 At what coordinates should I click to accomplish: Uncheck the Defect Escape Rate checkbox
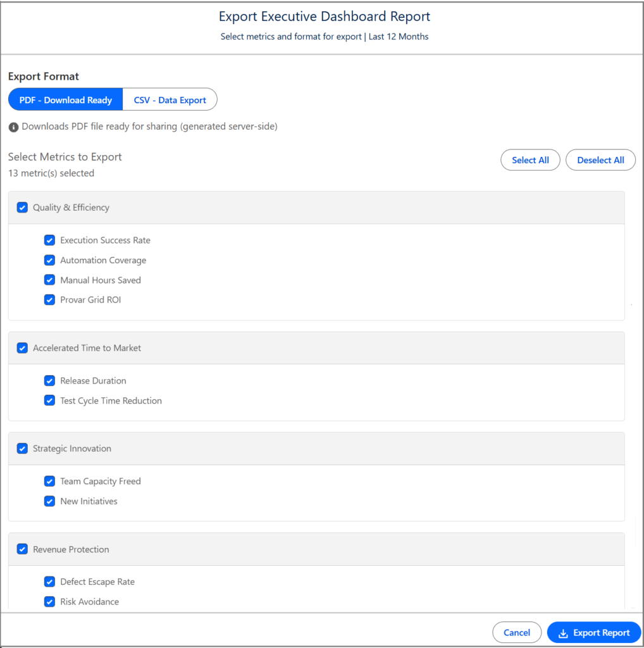[x=49, y=582]
